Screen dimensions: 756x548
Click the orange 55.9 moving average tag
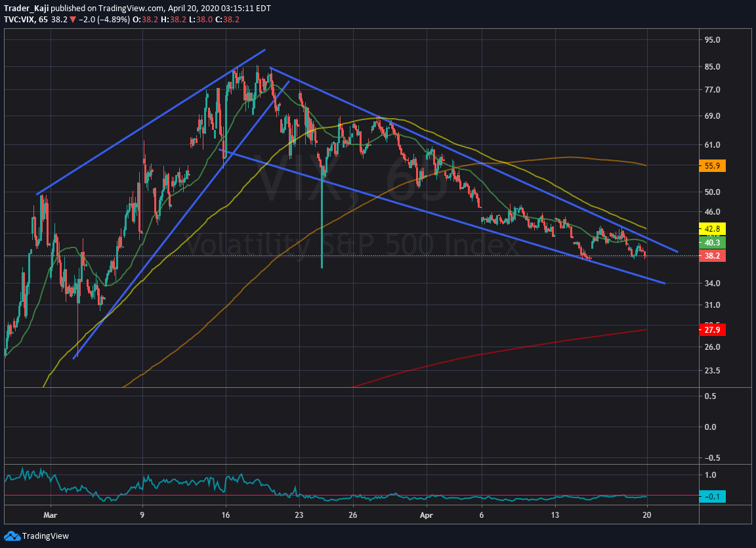click(712, 166)
